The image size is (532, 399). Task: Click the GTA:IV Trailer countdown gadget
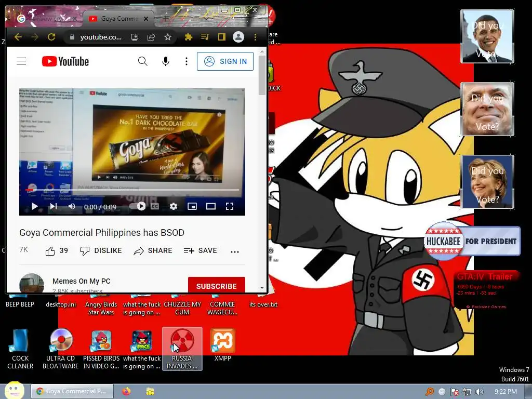(486, 290)
